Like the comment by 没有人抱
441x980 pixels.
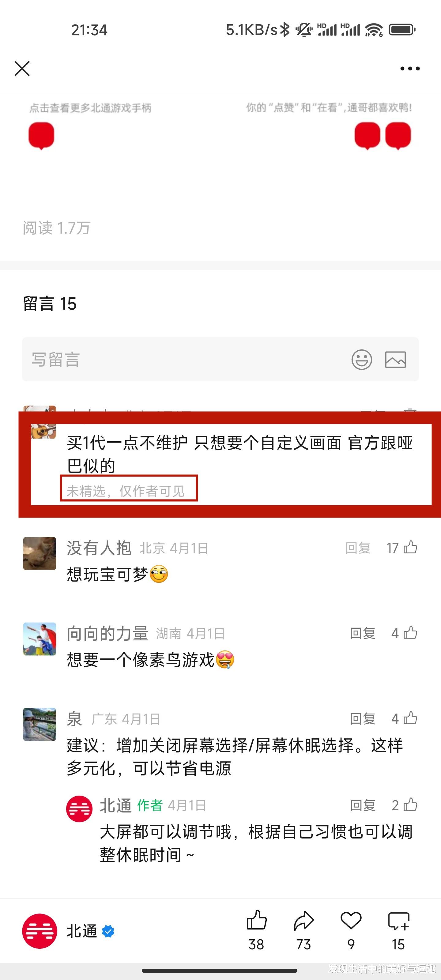click(410, 548)
